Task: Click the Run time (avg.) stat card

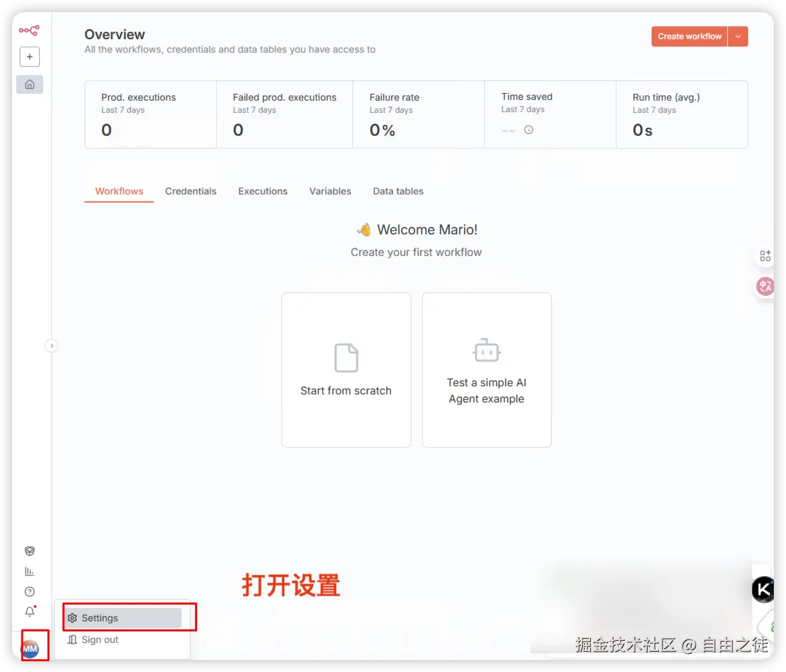Action: (682, 114)
